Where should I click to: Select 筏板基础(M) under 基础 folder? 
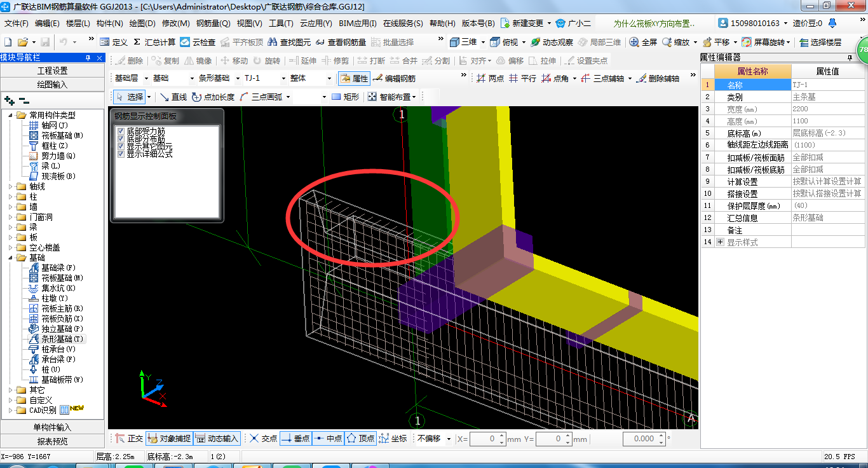pyautogui.click(x=57, y=278)
